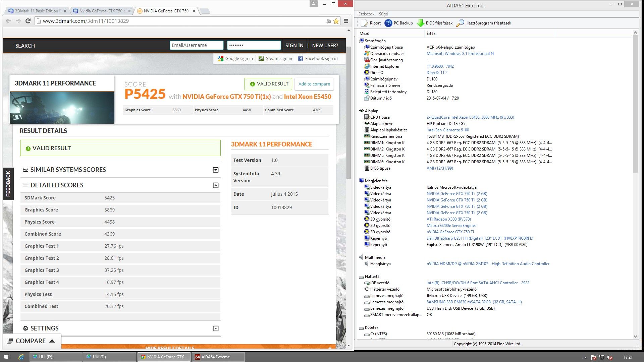Click the Email/Username input field
This screenshot has height=362, width=644.
[197, 45]
